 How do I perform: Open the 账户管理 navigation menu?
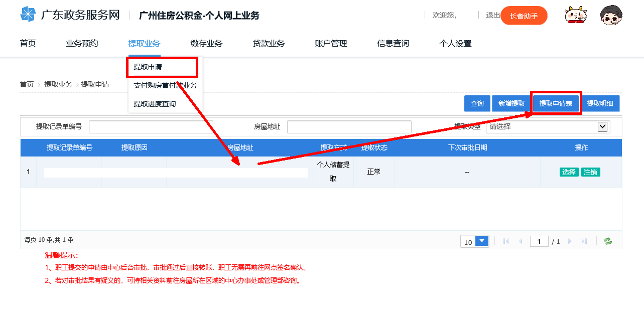pyautogui.click(x=330, y=44)
